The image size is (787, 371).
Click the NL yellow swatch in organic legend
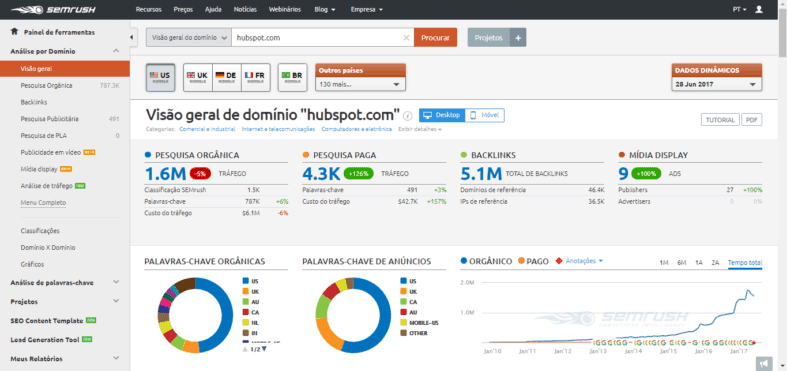click(x=245, y=322)
